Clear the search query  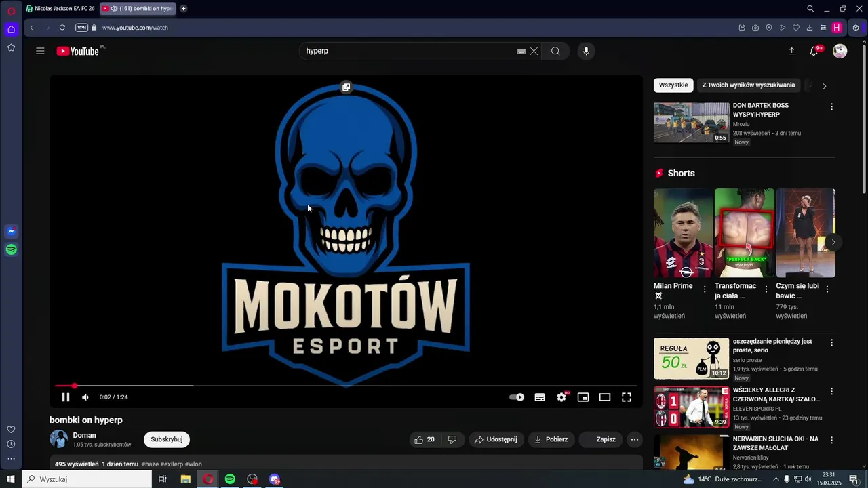534,51
